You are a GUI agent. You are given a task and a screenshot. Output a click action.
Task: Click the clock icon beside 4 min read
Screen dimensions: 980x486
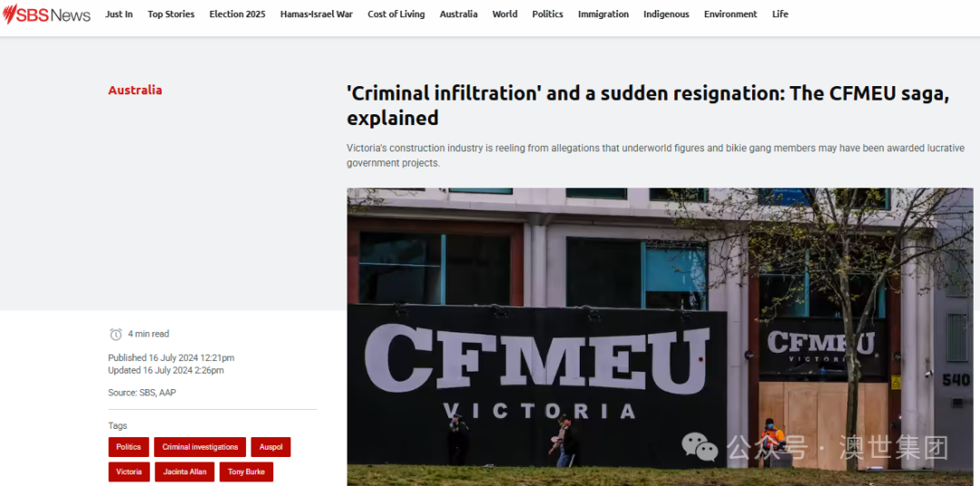point(115,335)
